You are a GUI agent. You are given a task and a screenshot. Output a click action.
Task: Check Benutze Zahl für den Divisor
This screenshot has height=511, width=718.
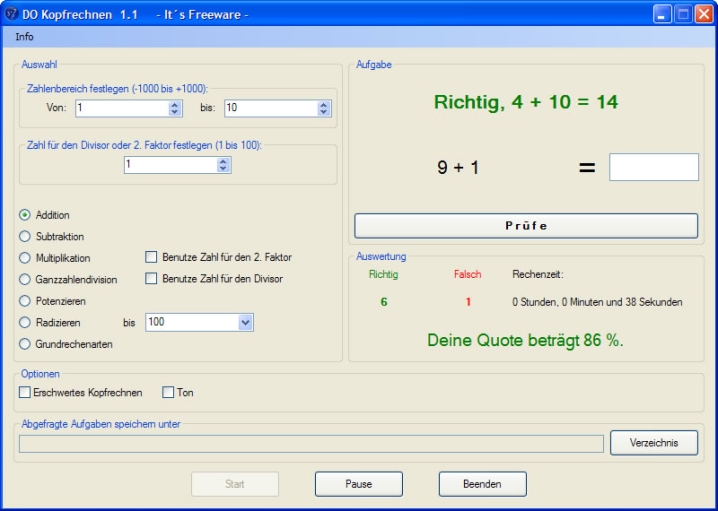coord(152,279)
